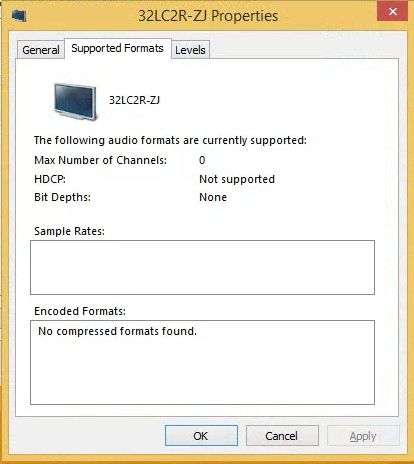This screenshot has height=464, width=414.
Task: Click the Sample Rates heading label
Action: [x=69, y=231]
